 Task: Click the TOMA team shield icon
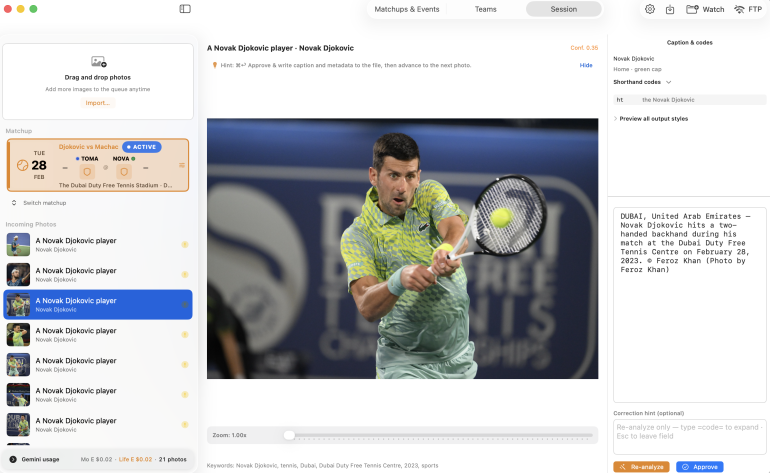87,171
